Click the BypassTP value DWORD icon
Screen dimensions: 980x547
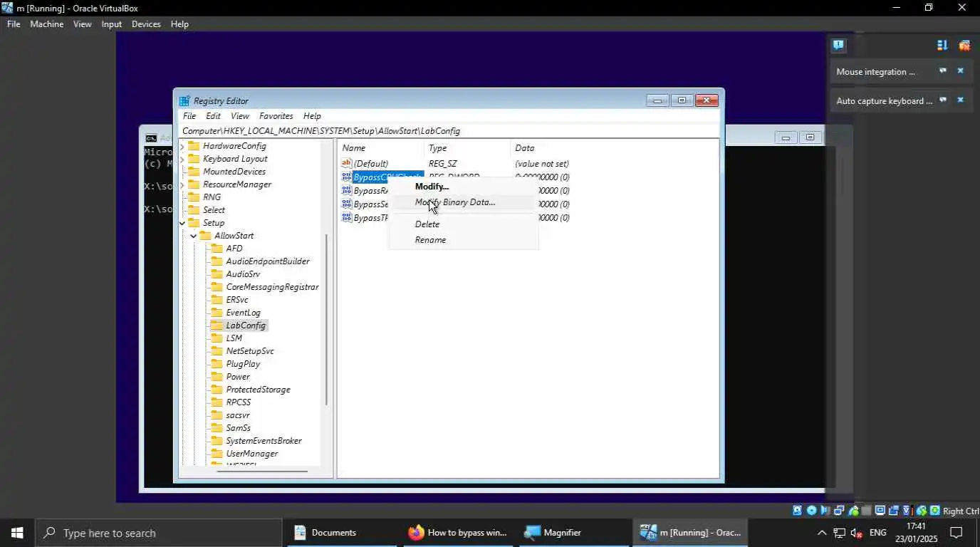[x=347, y=218]
